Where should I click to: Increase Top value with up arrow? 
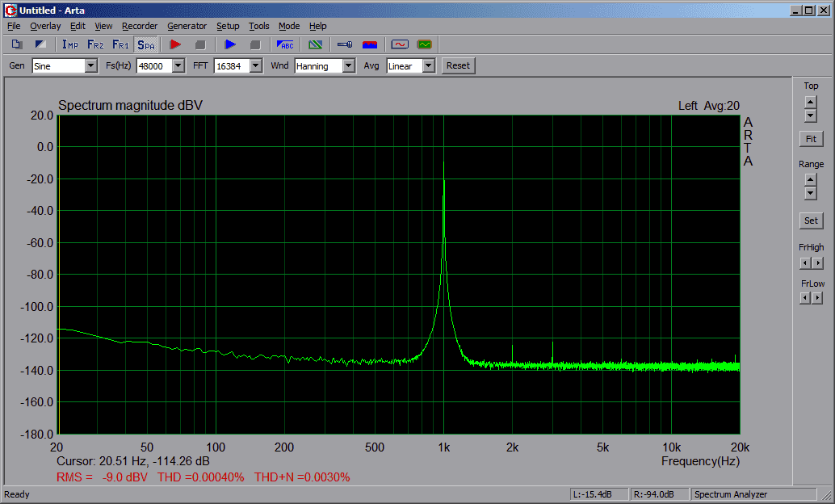[811, 102]
